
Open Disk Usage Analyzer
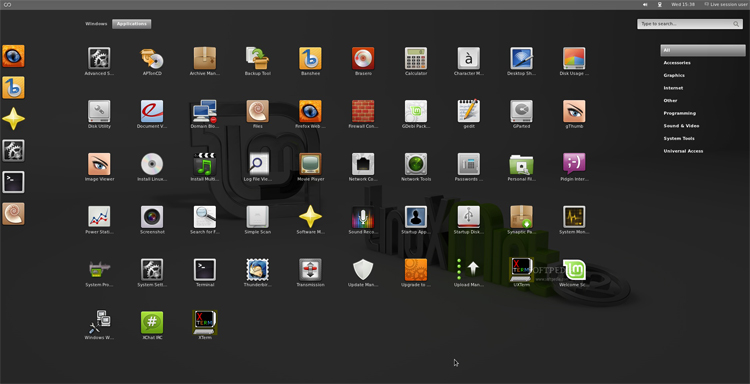[x=574, y=58]
